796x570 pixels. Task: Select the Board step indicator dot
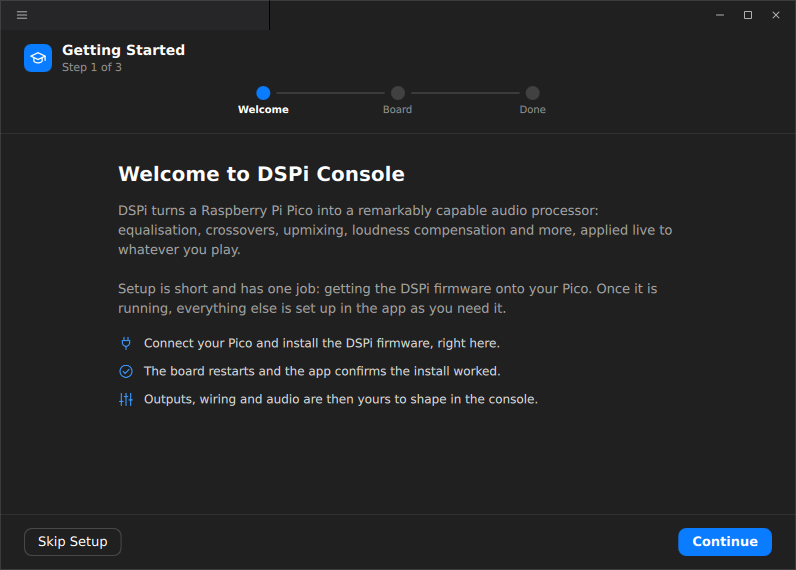(x=398, y=93)
